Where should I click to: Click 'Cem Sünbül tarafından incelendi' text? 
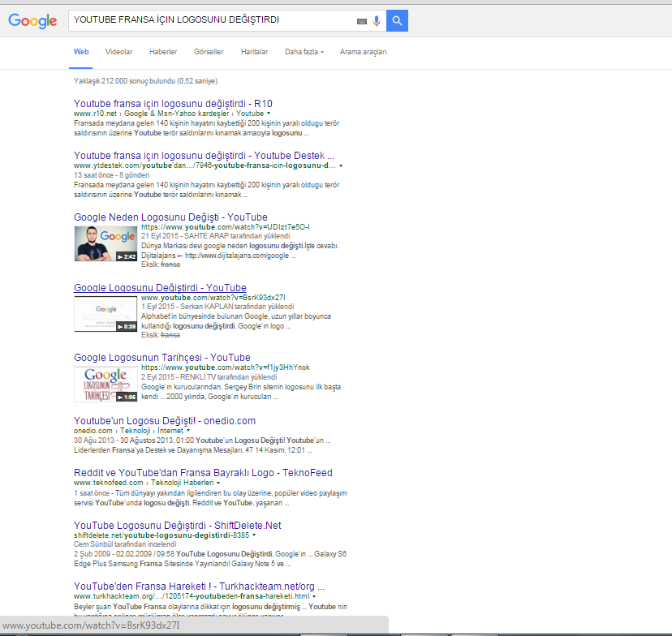(x=125, y=544)
